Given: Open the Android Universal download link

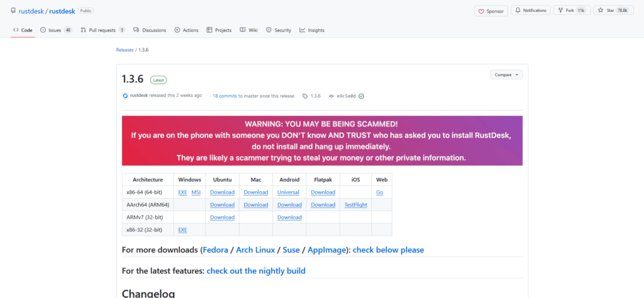Looking at the screenshot, I should [288, 192].
